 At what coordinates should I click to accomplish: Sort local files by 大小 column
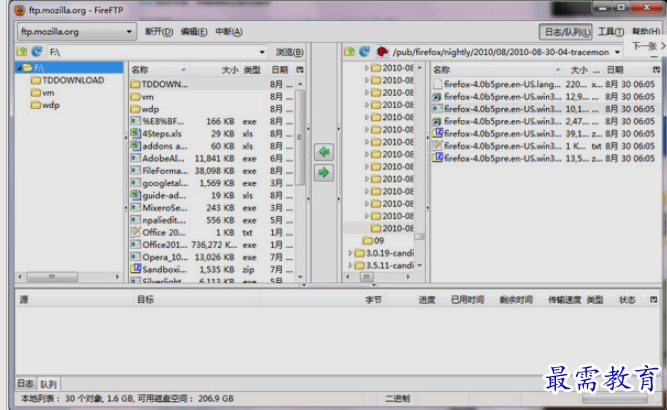click(230, 70)
